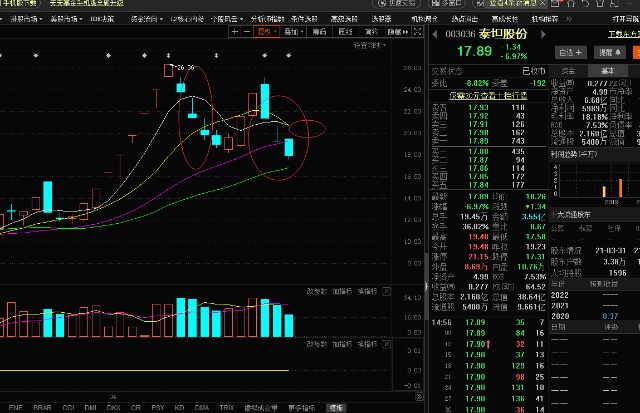Image resolution: width=640 pixels, height=413 pixels.
Task: Zoom out chart with minus icon
Action: click(x=247, y=32)
